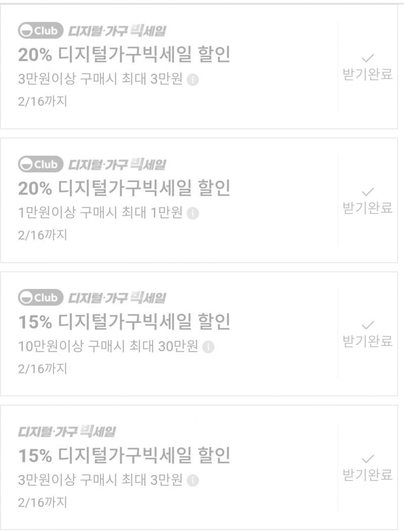Screen dimensions: 404x532
Task: Select the 10만원이상 구매시 최대 30만원 condition text
Action: pos(108,347)
